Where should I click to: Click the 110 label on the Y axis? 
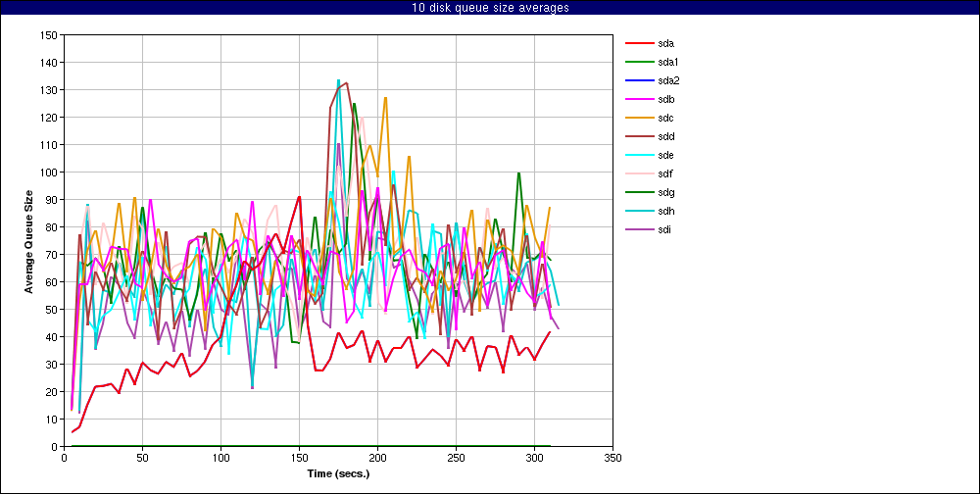49,145
